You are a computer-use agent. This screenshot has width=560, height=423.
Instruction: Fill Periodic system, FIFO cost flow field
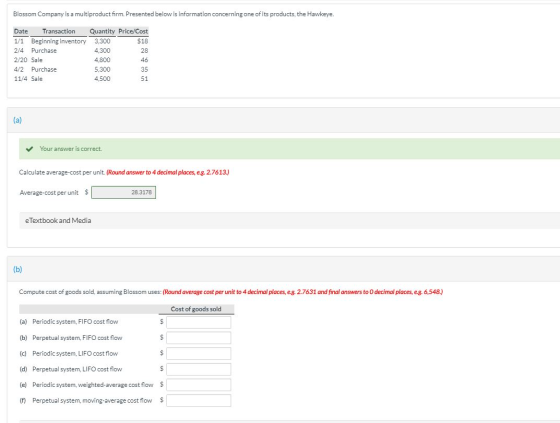(x=199, y=322)
